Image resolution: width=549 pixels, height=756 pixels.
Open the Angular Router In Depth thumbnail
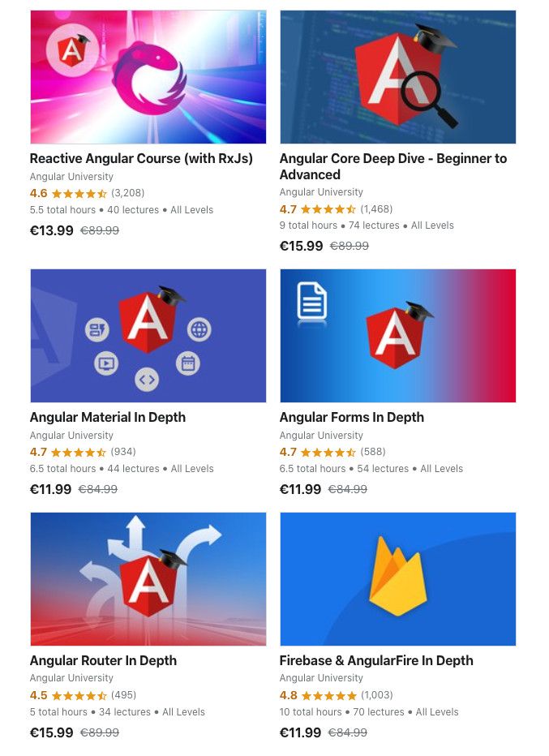148,578
